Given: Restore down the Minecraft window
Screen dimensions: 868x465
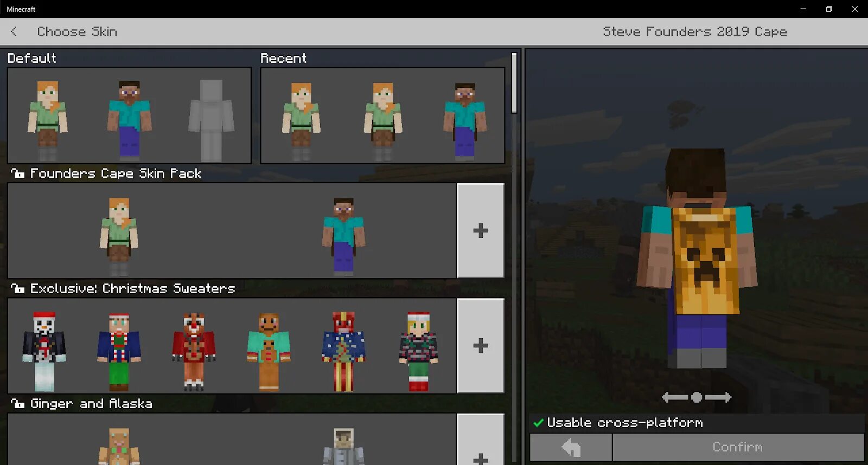Looking at the screenshot, I should click(829, 9).
